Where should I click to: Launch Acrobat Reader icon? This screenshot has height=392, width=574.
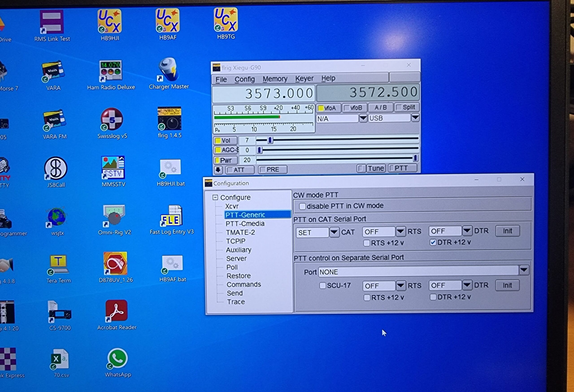click(x=116, y=311)
